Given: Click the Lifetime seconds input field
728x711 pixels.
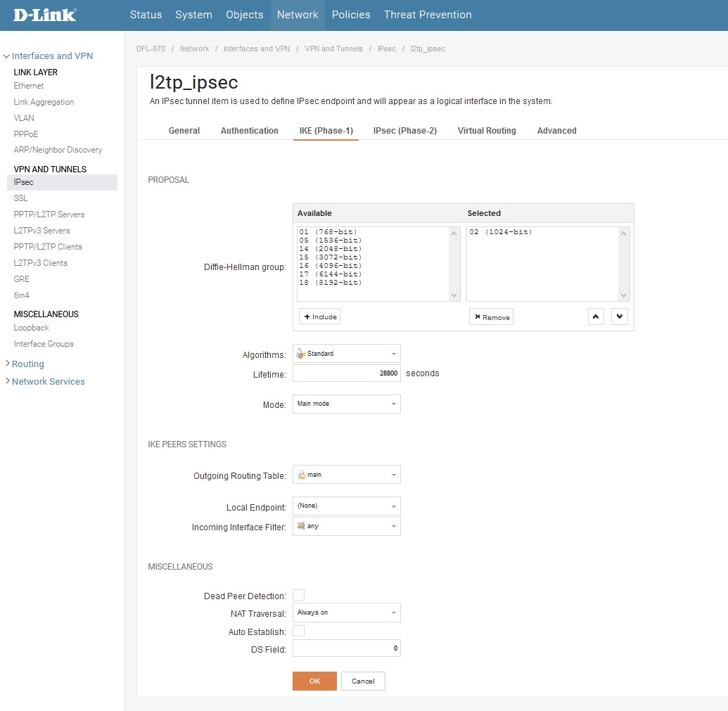Looking at the screenshot, I should 346,373.
